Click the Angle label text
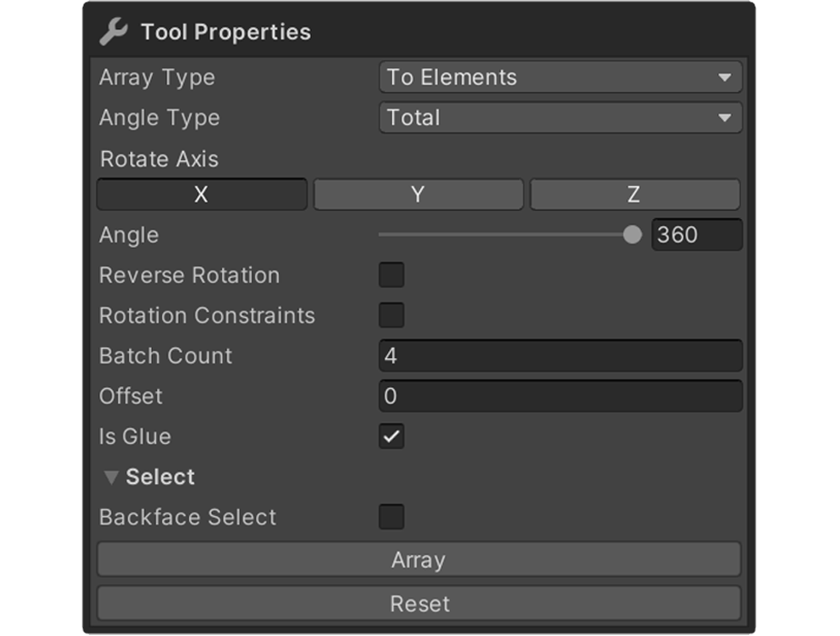 click(x=129, y=235)
